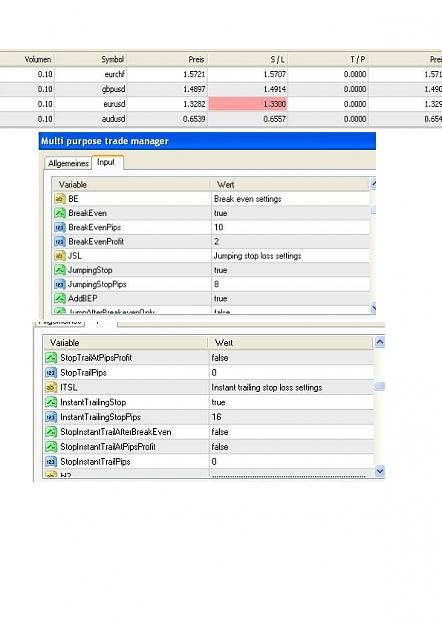Screen dimensions: 442x625
Task: Edit the BreakEven value true
Action: 290,213
